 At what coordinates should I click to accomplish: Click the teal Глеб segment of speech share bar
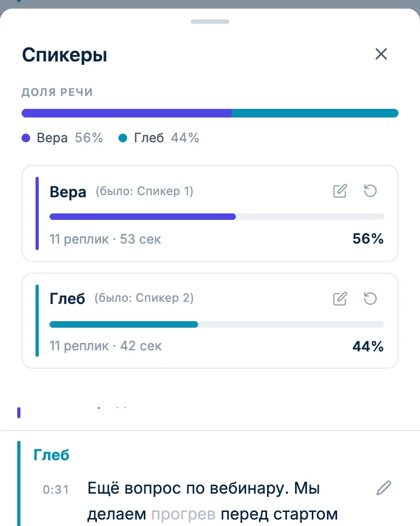pos(315,113)
